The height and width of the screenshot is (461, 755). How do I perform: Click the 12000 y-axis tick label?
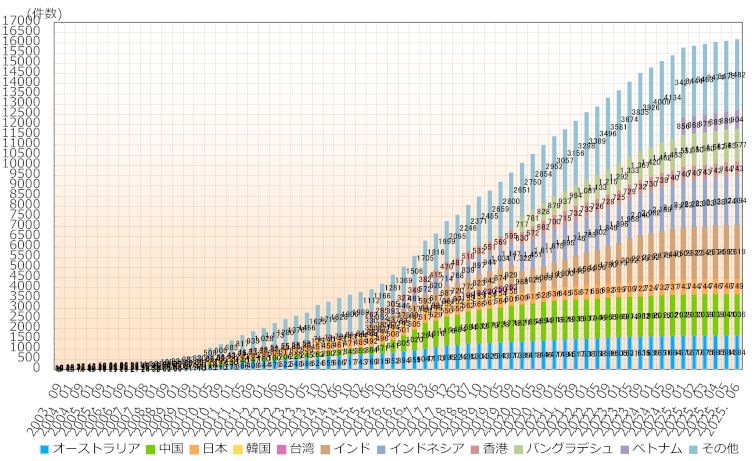[21, 123]
